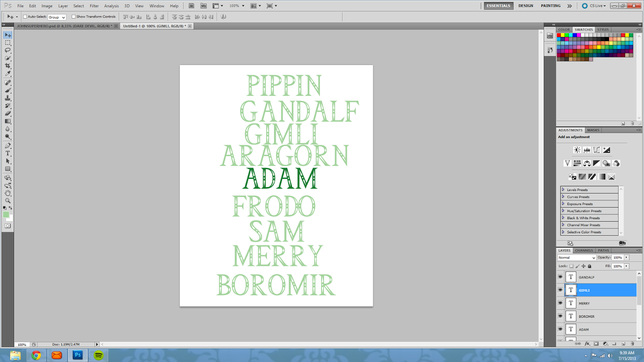Open the Image menu
This screenshot has height=362, width=644.
(47, 6)
